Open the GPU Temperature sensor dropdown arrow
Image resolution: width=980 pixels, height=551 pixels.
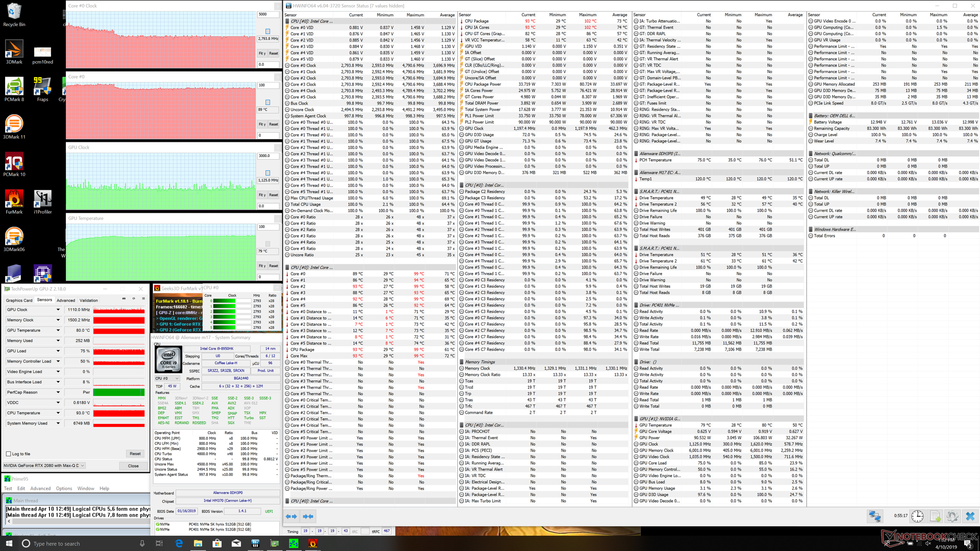(58, 330)
